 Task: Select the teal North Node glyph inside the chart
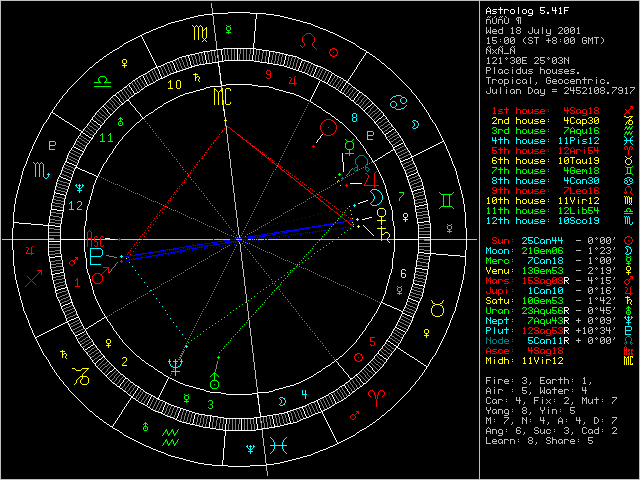pyautogui.click(x=361, y=164)
